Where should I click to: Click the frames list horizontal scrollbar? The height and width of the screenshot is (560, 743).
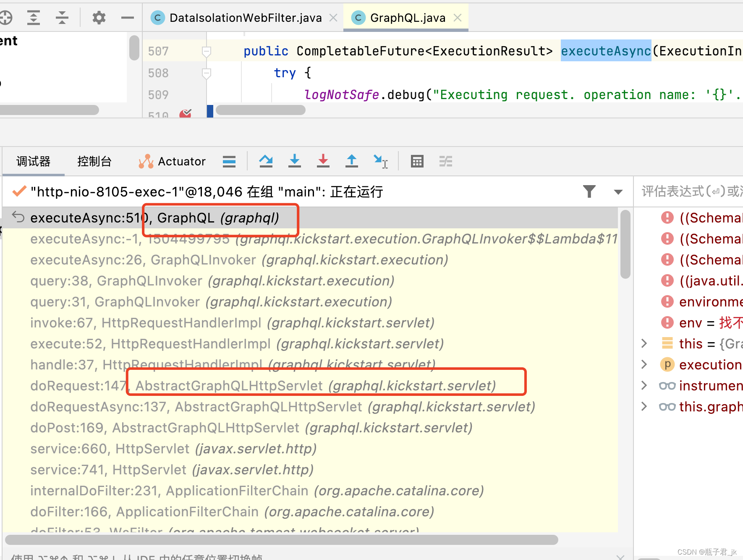pyautogui.click(x=281, y=540)
